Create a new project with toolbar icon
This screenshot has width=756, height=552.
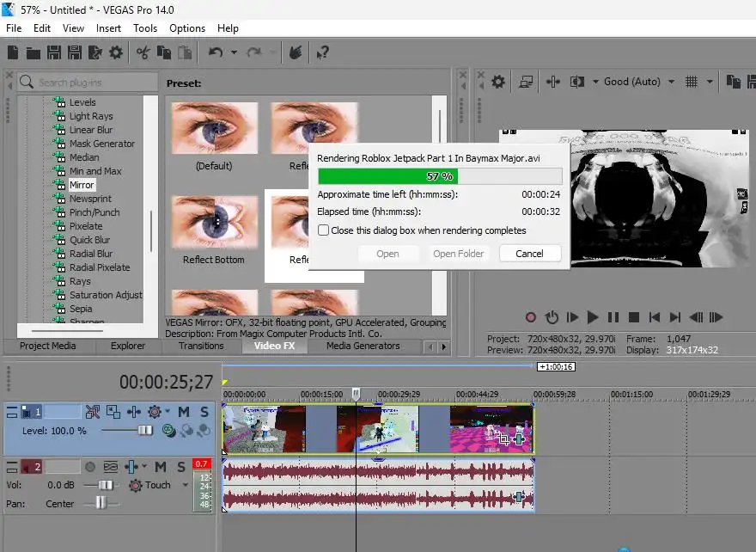[13, 52]
